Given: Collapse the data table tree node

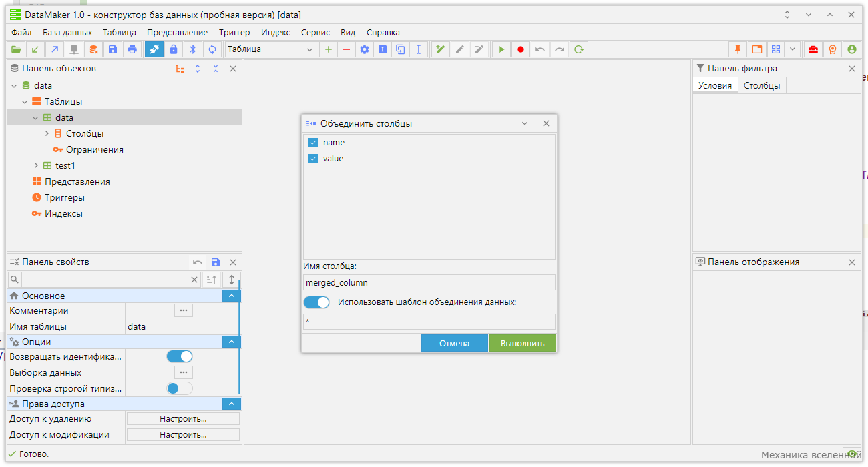Looking at the screenshot, I should [35, 118].
